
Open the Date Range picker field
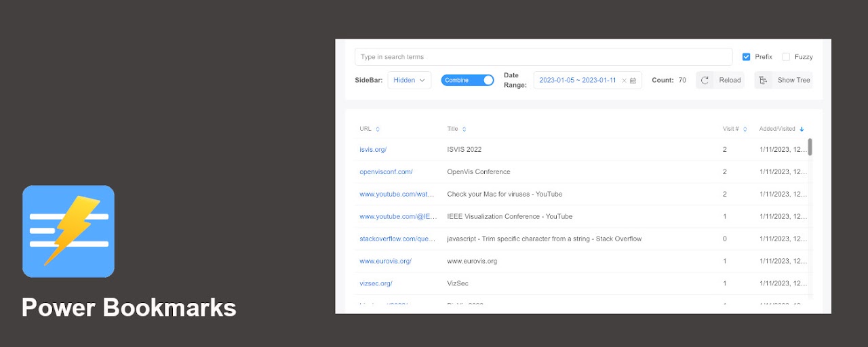click(x=587, y=80)
